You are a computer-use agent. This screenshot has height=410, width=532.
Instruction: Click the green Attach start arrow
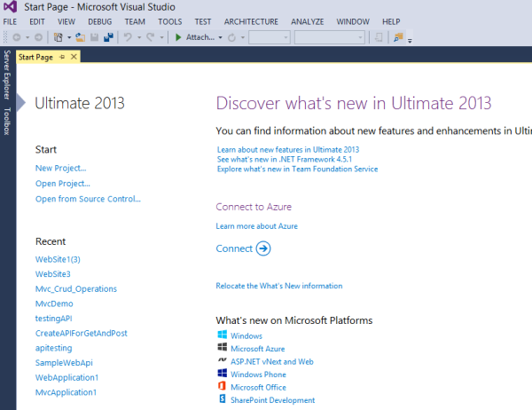click(178, 37)
